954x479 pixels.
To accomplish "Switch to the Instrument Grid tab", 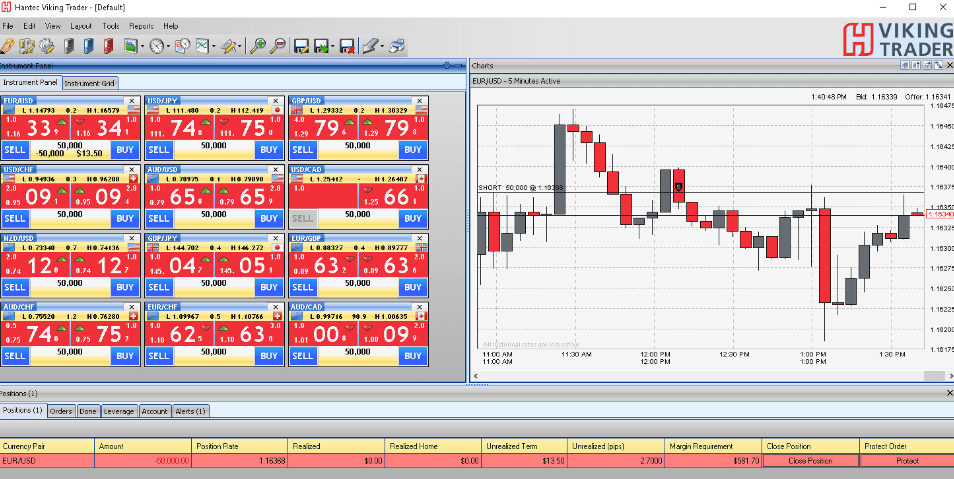I will point(90,83).
